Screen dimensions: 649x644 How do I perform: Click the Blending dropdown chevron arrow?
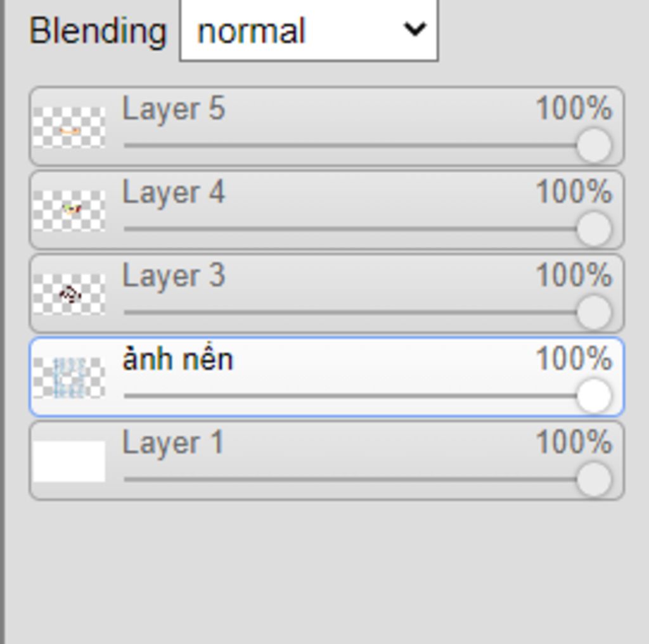pyautogui.click(x=414, y=29)
